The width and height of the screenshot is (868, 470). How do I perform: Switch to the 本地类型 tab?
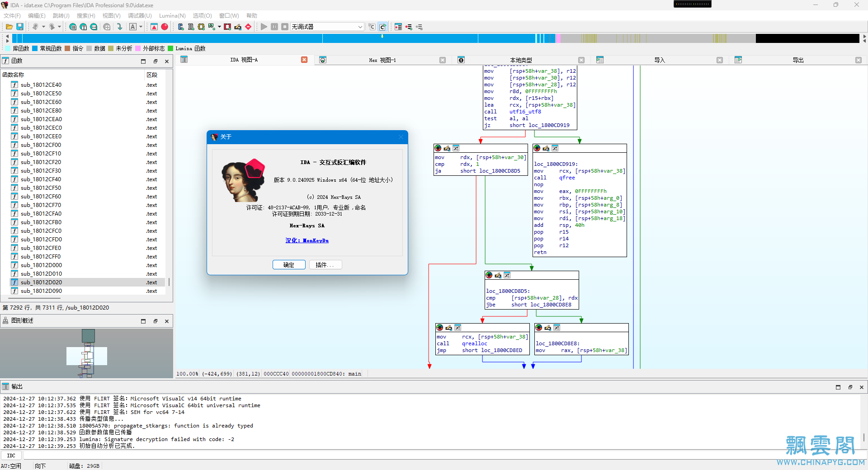[x=521, y=60]
